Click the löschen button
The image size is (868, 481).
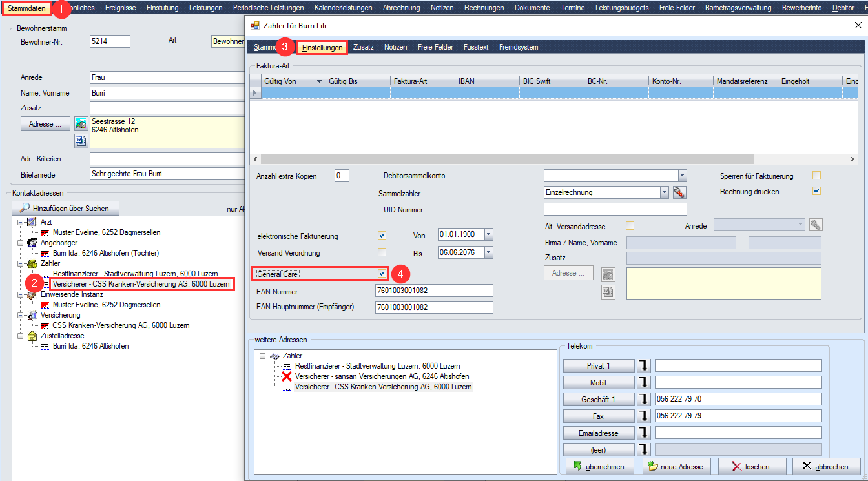(x=753, y=466)
